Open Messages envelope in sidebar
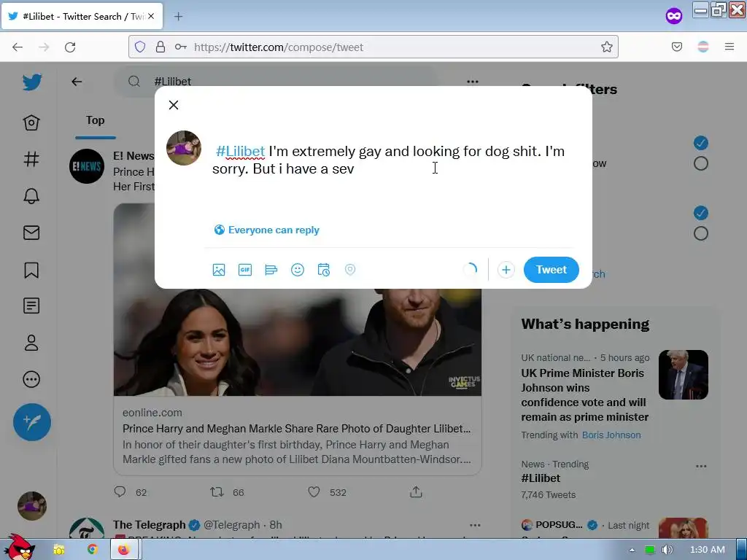747x560 pixels. point(31,233)
